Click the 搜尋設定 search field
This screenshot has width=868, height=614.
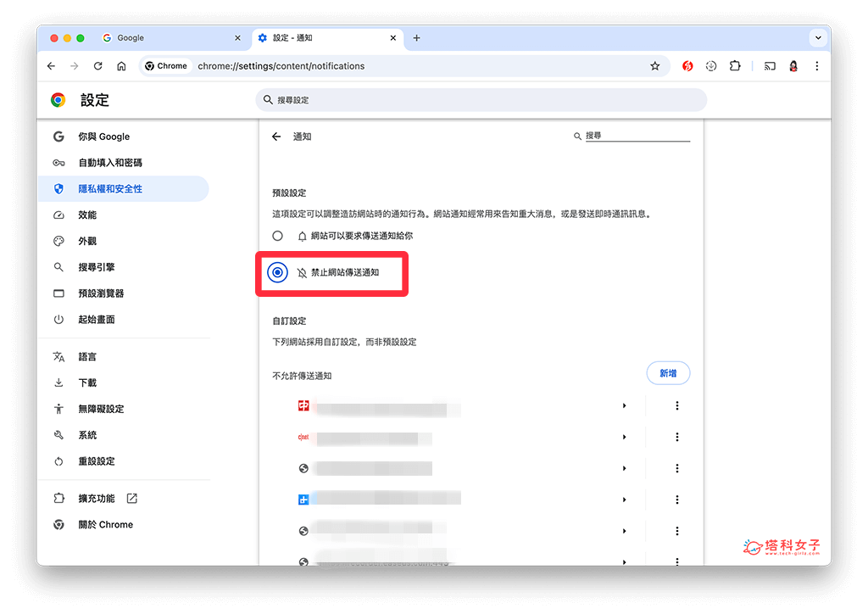tap(481, 100)
